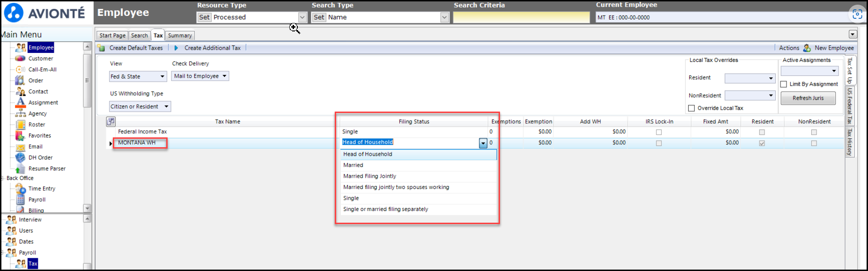Open the Payroll icon under Back Office
The image size is (868, 271).
20,200
